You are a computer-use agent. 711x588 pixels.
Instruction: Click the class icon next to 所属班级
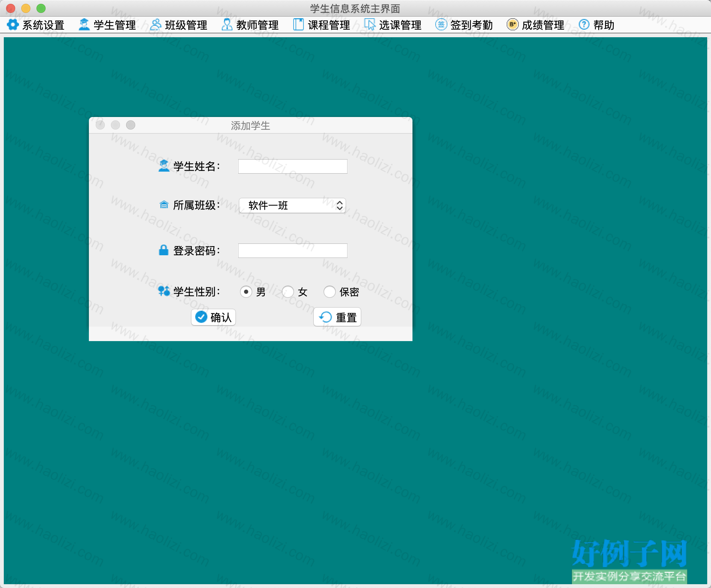click(x=164, y=205)
